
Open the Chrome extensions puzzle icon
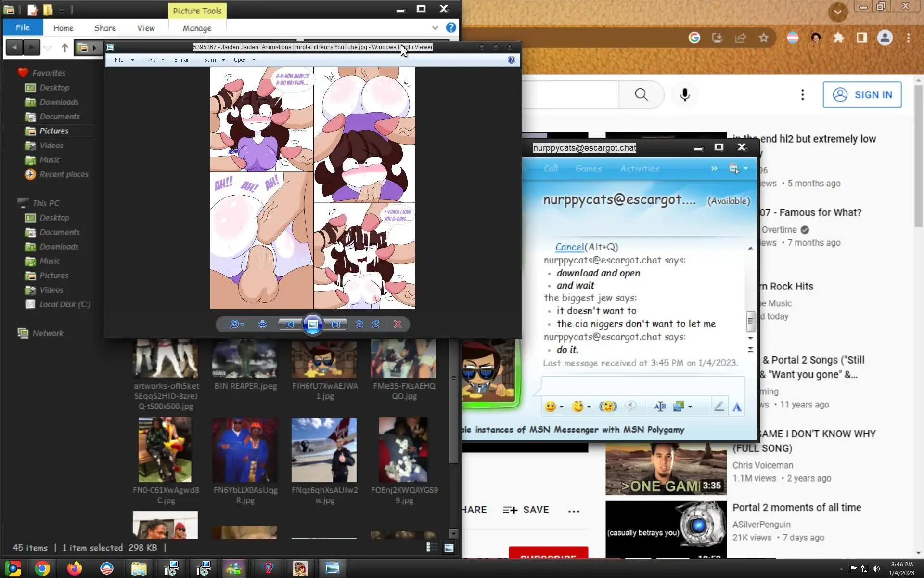coord(839,38)
